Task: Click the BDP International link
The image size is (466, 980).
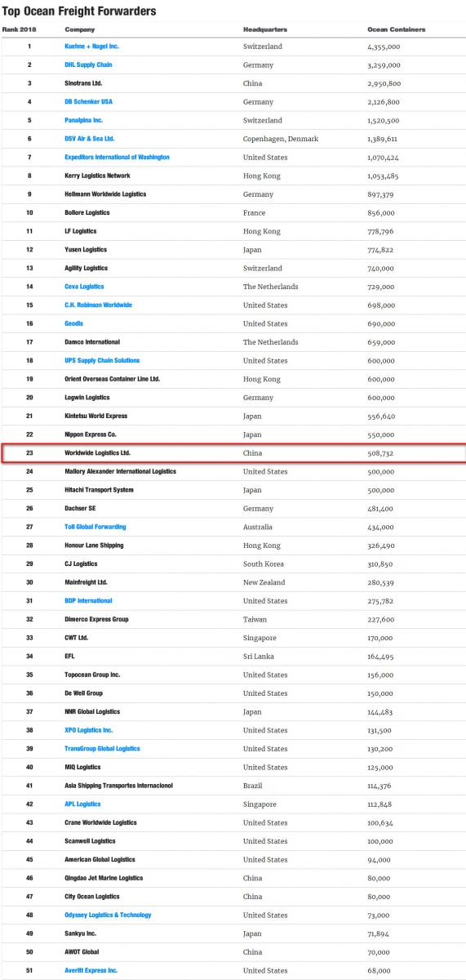Action: tap(88, 600)
